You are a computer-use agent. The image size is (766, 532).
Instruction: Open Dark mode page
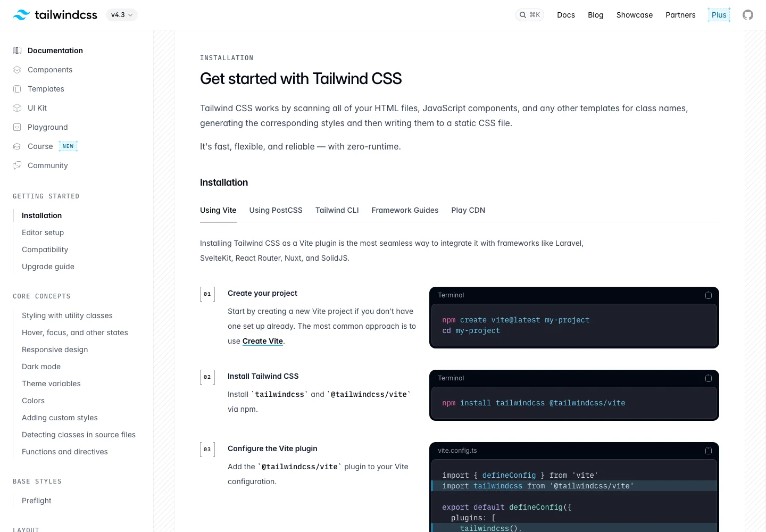tap(41, 367)
